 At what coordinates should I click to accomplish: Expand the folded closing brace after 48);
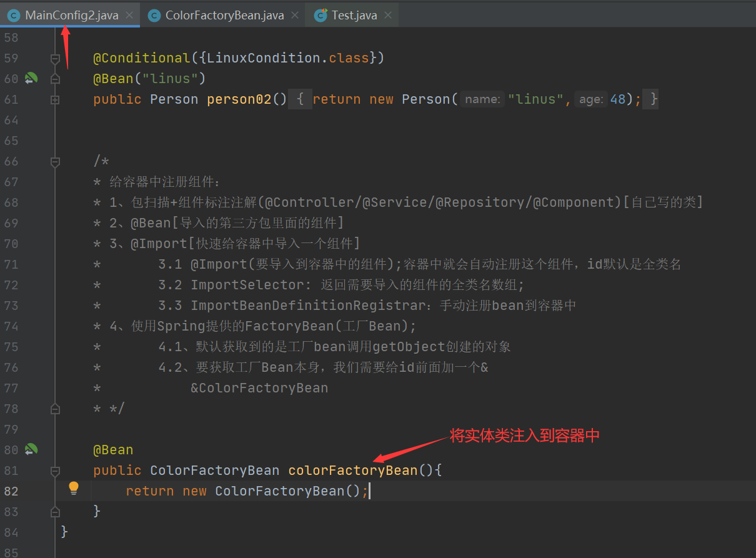pyautogui.click(x=650, y=99)
